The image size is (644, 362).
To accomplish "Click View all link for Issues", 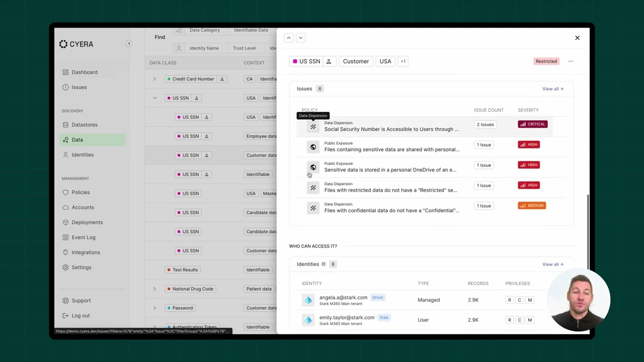I will [552, 89].
